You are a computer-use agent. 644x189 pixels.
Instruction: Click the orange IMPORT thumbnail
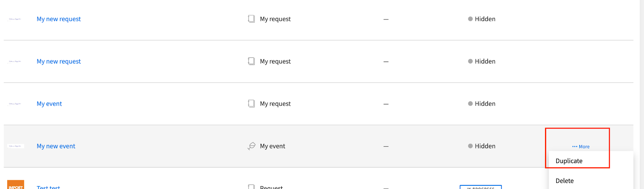click(x=16, y=185)
